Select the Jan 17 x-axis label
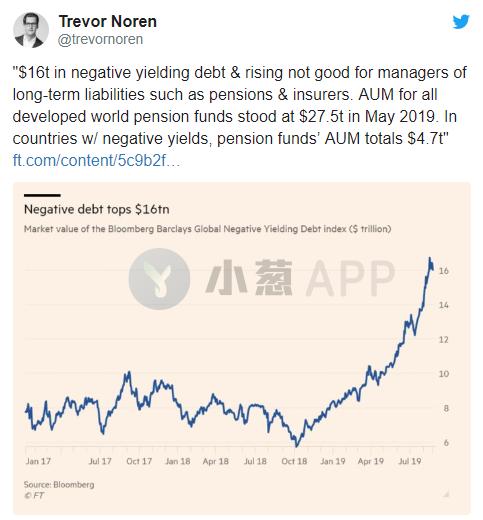 (38, 461)
